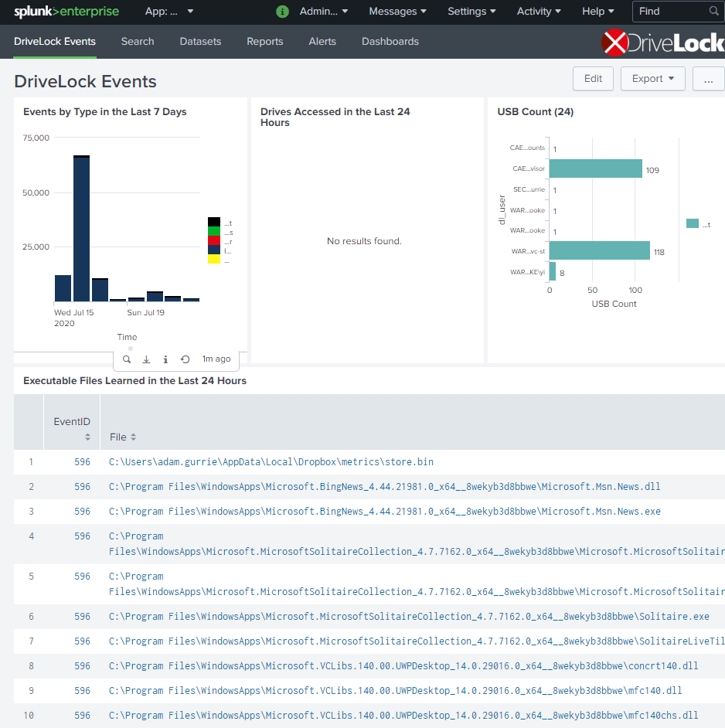Click the '1m ago' refresh time text
725x728 pixels.
point(216,359)
